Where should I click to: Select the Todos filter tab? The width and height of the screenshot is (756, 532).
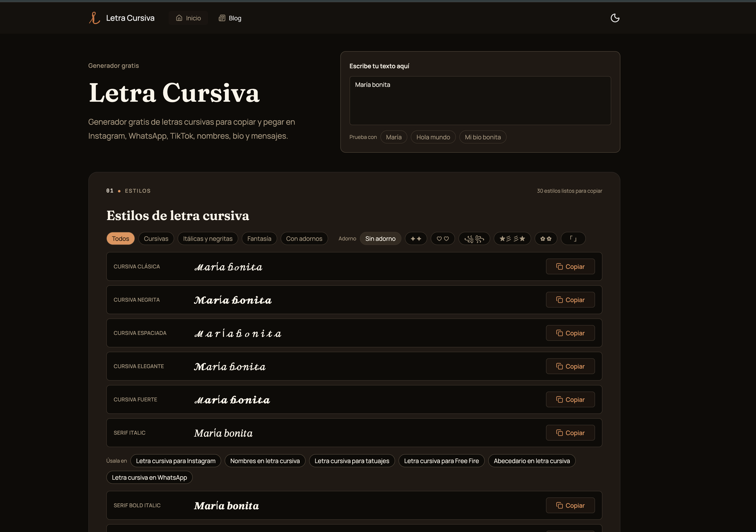point(121,239)
